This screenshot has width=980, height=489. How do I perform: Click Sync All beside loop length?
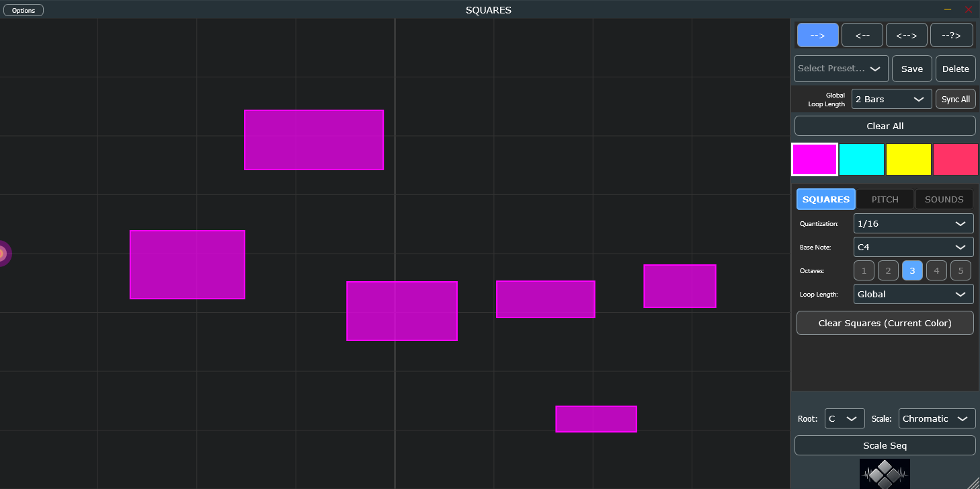coord(955,99)
